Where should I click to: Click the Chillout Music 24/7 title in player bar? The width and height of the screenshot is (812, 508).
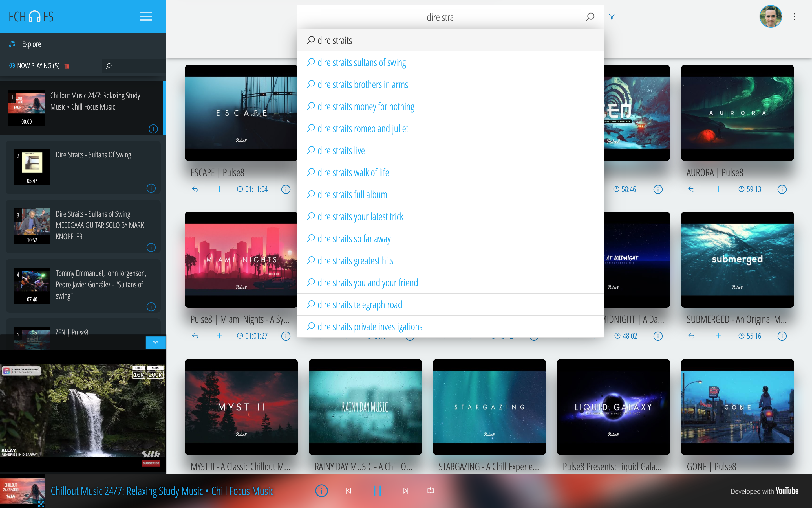[162, 491]
